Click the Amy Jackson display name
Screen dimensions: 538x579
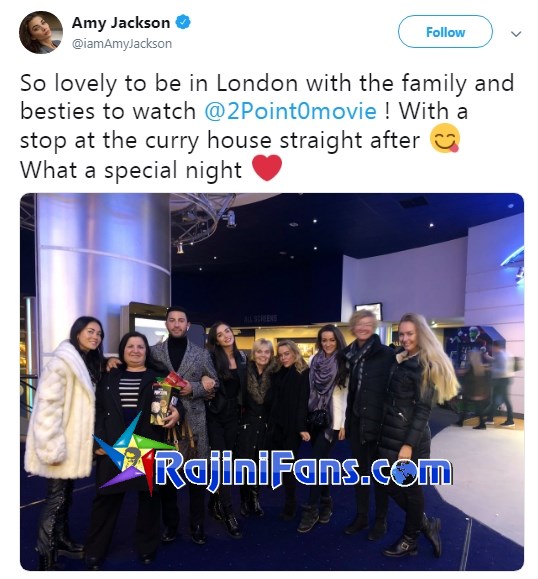[121, 23]
